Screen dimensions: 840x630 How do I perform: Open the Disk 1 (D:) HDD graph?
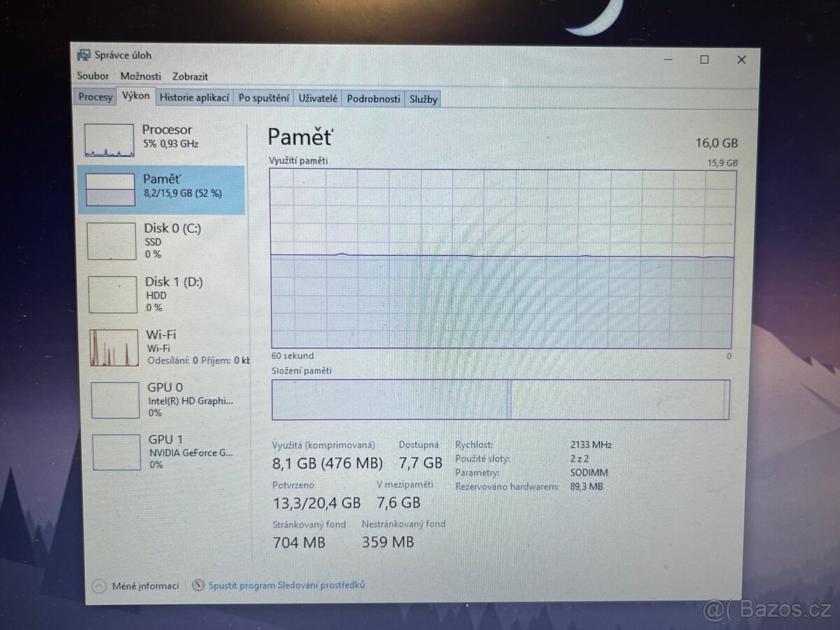(161, 294)
